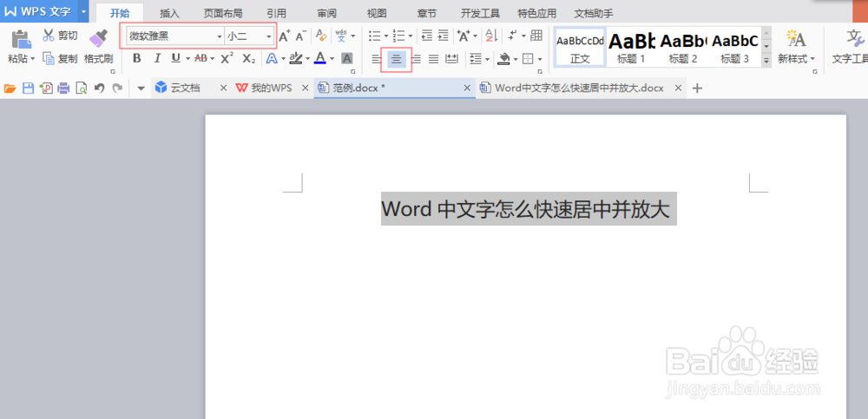Sort text with the A-Z icon

click(491, 36)
